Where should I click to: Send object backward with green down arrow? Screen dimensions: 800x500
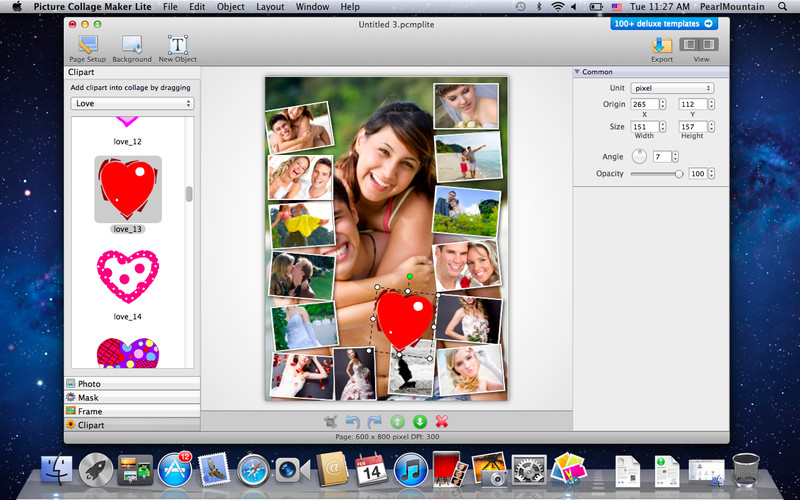point(419,421)
